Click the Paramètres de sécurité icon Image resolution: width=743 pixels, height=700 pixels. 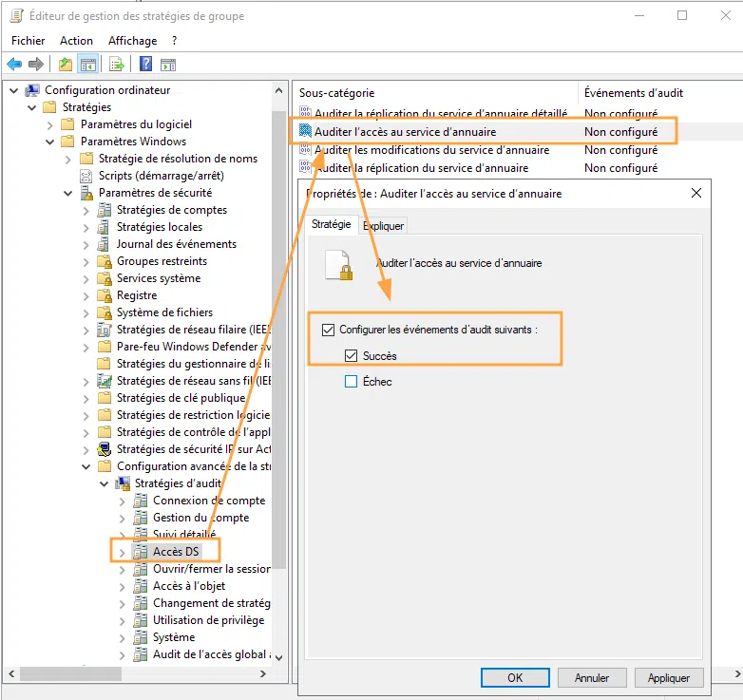pyautogui.click(x=86, y=193)
